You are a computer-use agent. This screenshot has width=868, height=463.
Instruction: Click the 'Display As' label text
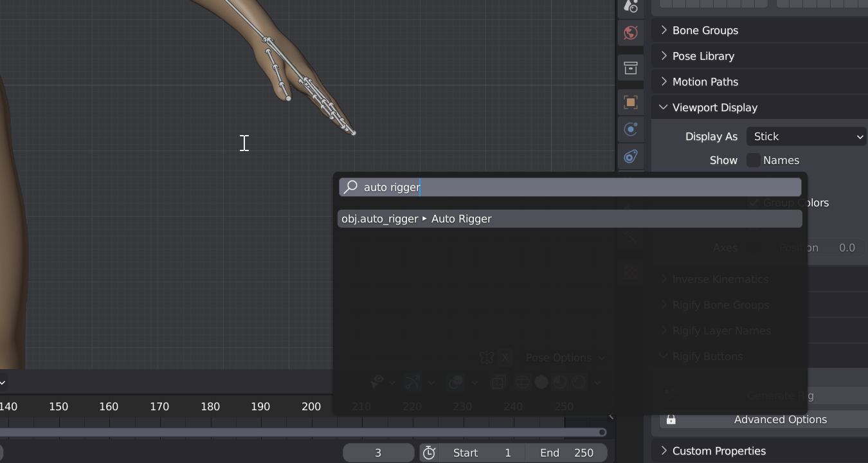711,136
